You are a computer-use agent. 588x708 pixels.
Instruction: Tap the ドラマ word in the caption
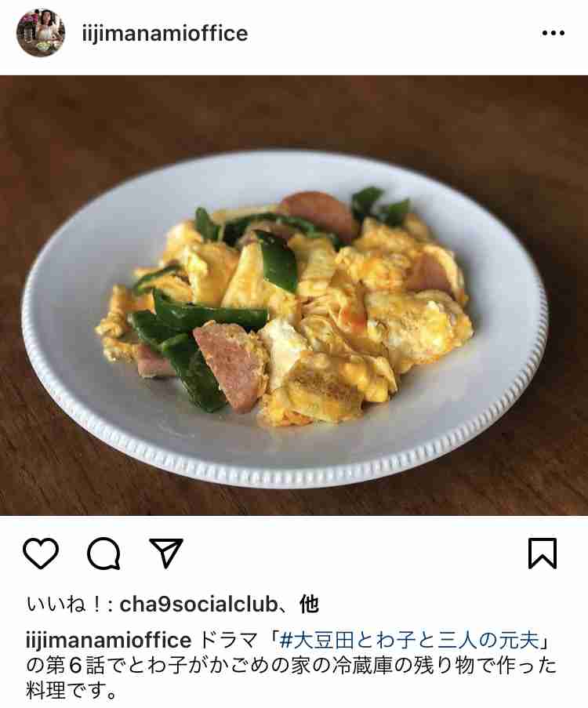click(x=227, y=640)
